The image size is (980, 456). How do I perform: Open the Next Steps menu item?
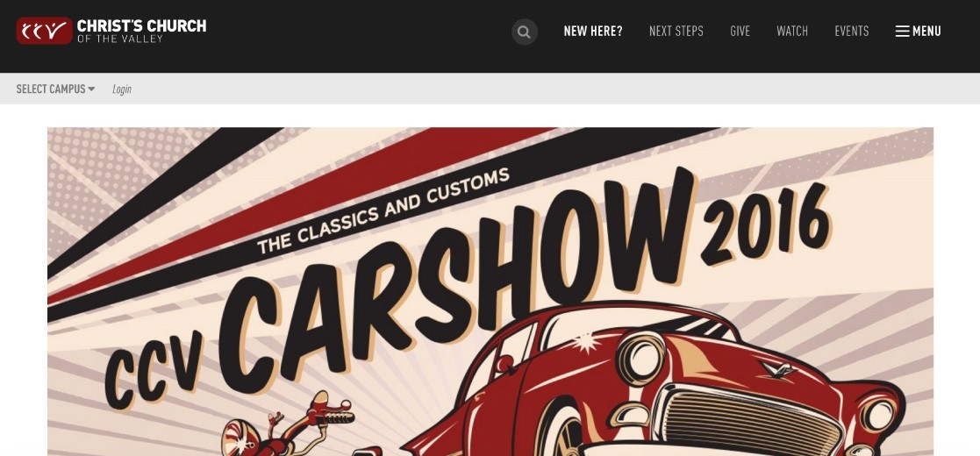(x=676, y=32)
